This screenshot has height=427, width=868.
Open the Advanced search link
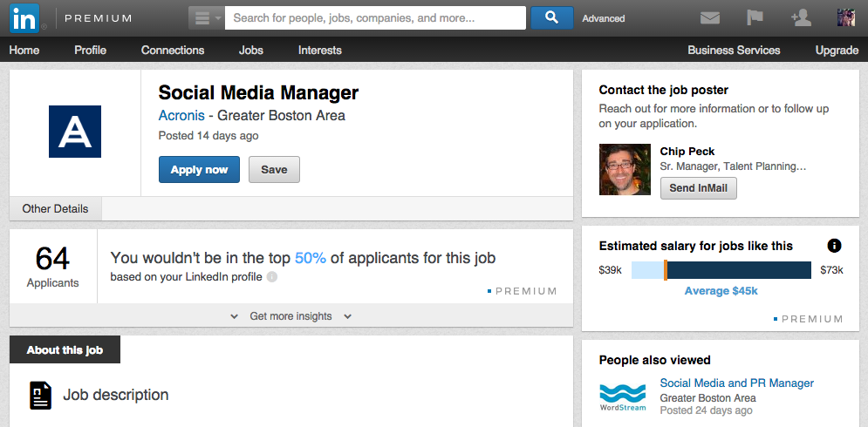pos(604,18)
